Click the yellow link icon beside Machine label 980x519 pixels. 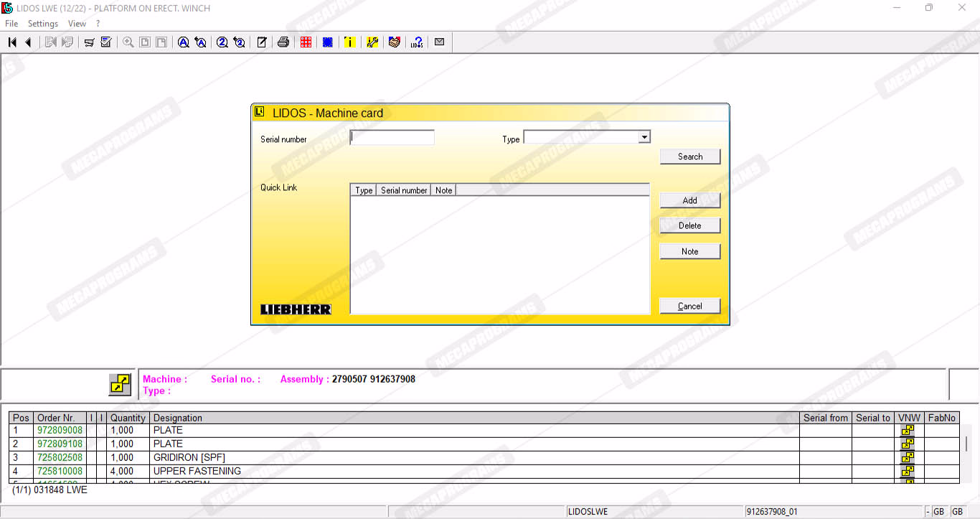point(120,384)
